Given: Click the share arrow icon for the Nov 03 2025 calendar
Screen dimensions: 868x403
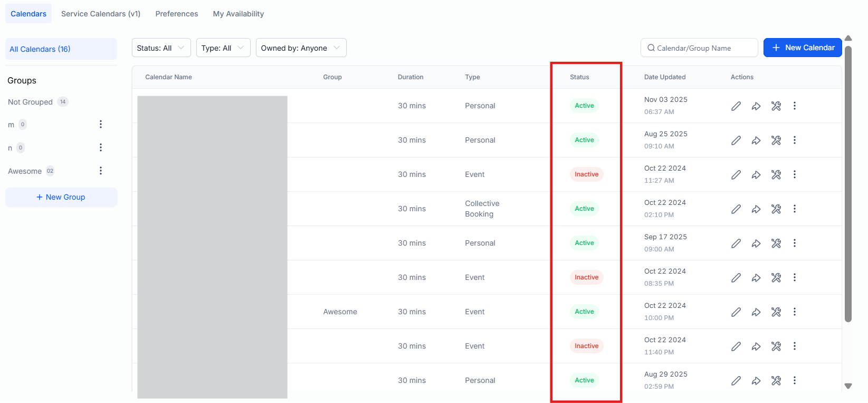Looking at the screenshot, I should click(756, 106).
